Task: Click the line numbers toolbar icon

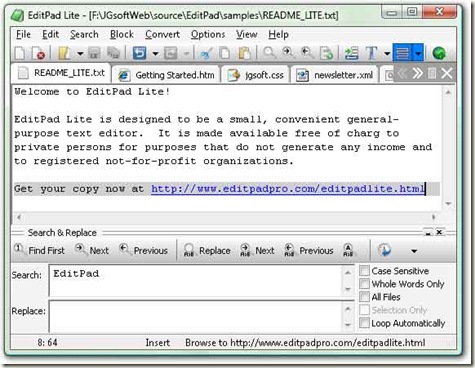Action: pyautogui.click(x=351, y=53)
